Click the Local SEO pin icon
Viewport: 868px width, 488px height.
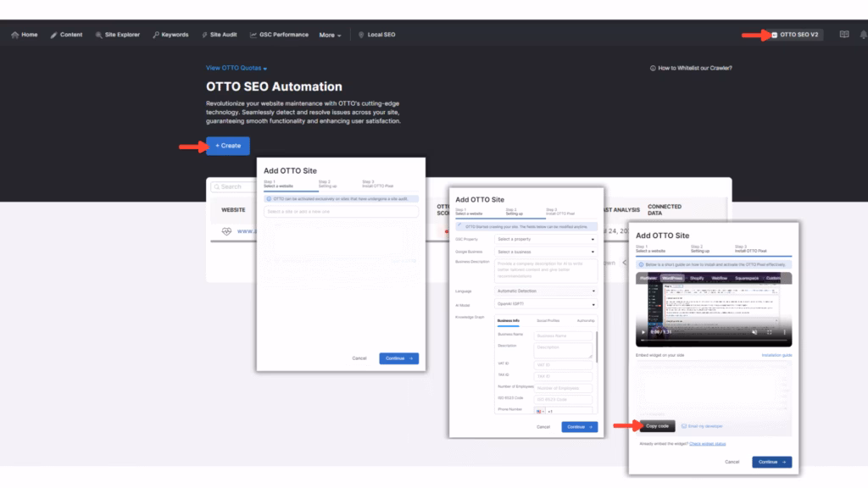point(362,35)
